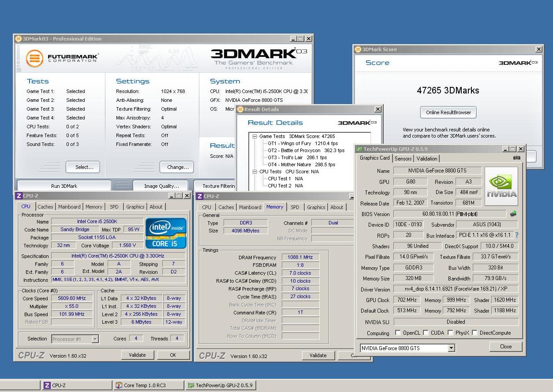Open Memory tab in left CPU-Z window
Viewport: 553px width, 392px height.
pyautogui.click(x=94, y=207)
